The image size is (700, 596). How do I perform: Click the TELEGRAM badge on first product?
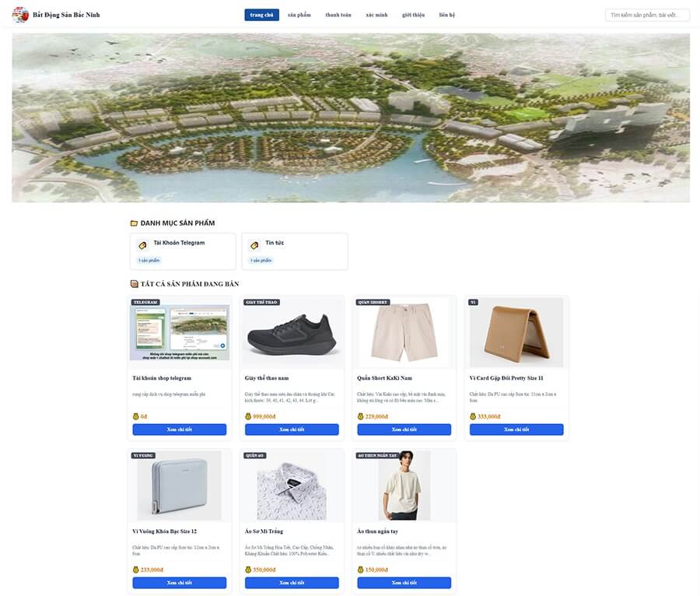click(145, 302)
